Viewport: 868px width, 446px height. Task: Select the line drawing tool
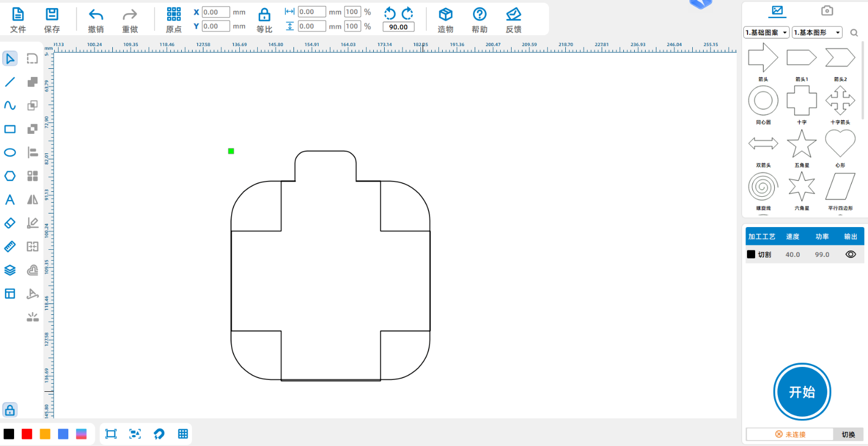(10, 82)
